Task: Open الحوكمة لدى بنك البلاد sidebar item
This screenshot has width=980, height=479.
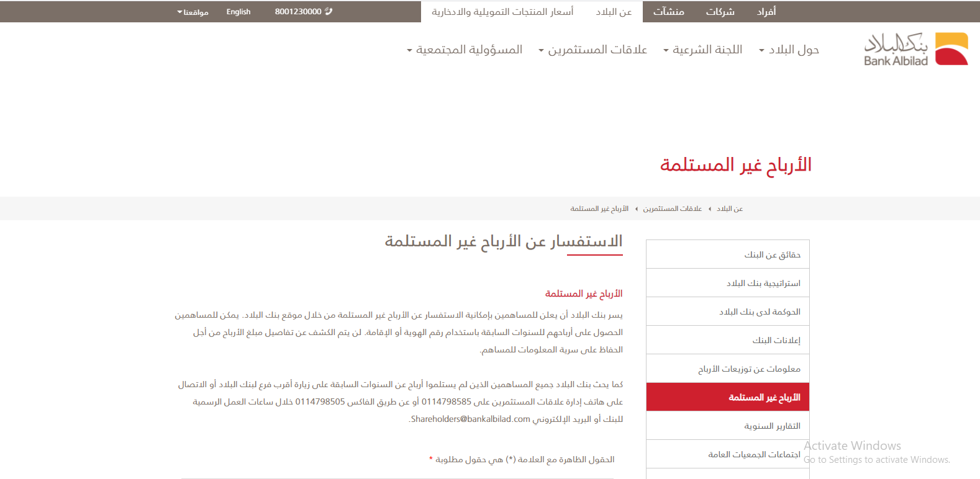Action: (760, 311)
